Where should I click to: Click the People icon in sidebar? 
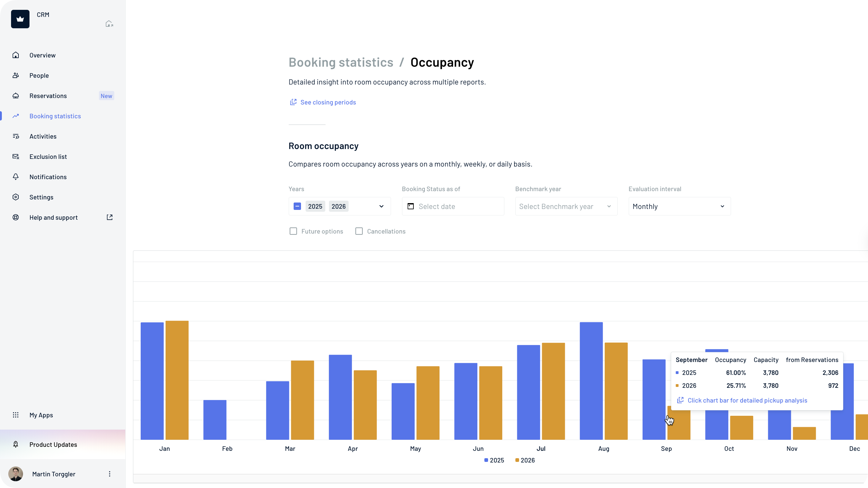coord(15,75)
